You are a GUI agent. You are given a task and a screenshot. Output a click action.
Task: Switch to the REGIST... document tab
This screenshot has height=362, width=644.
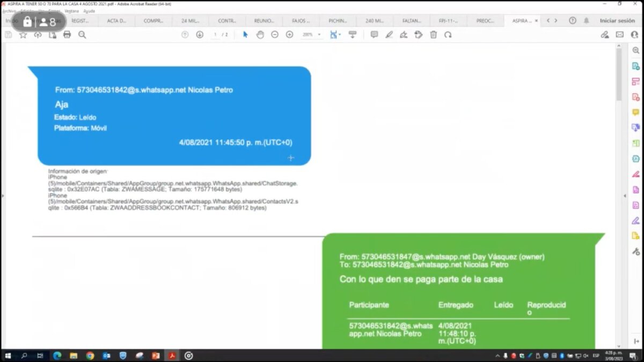tap(80, 20)
